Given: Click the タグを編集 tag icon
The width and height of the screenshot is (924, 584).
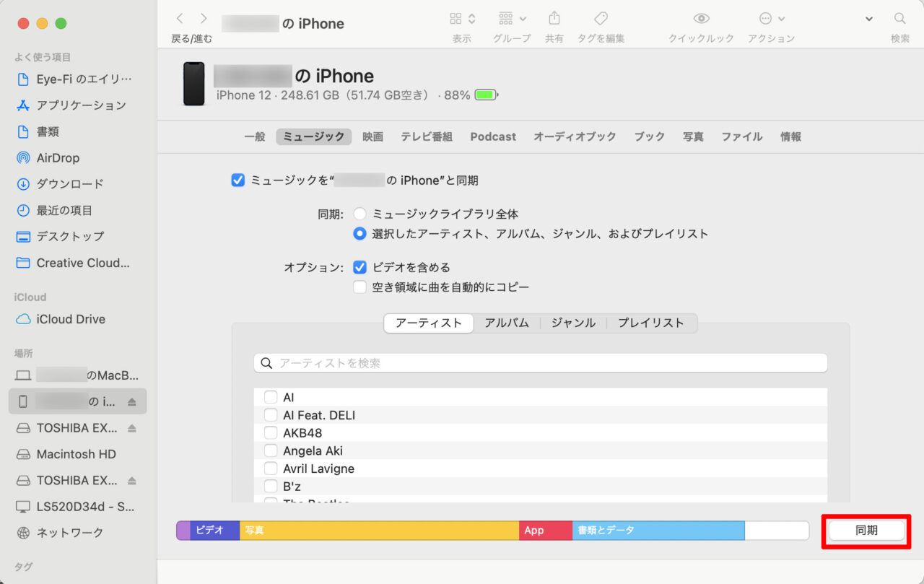Looking at the screenshot, I should click(x=601, y=19).
